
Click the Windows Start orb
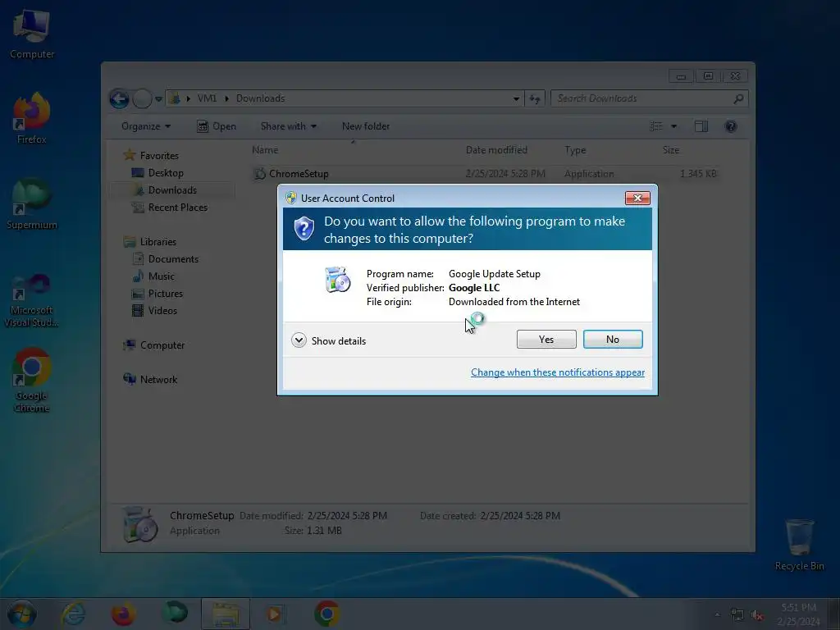coord(22,614)
